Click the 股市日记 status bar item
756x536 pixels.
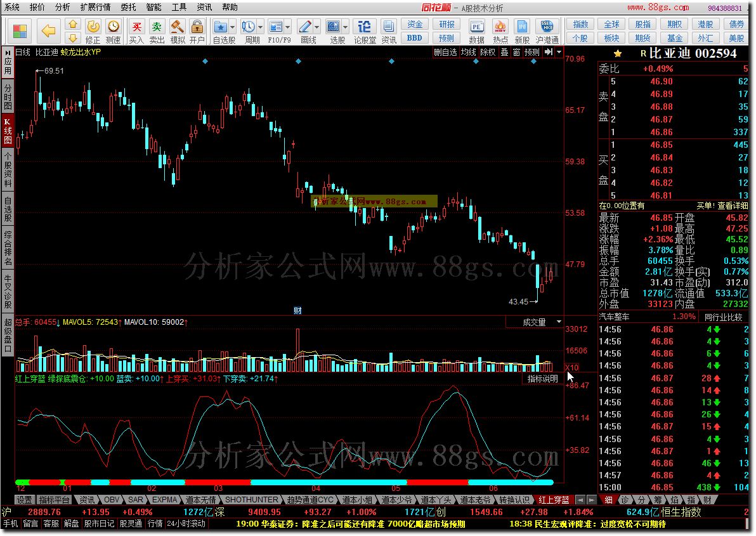coord(99,523)
